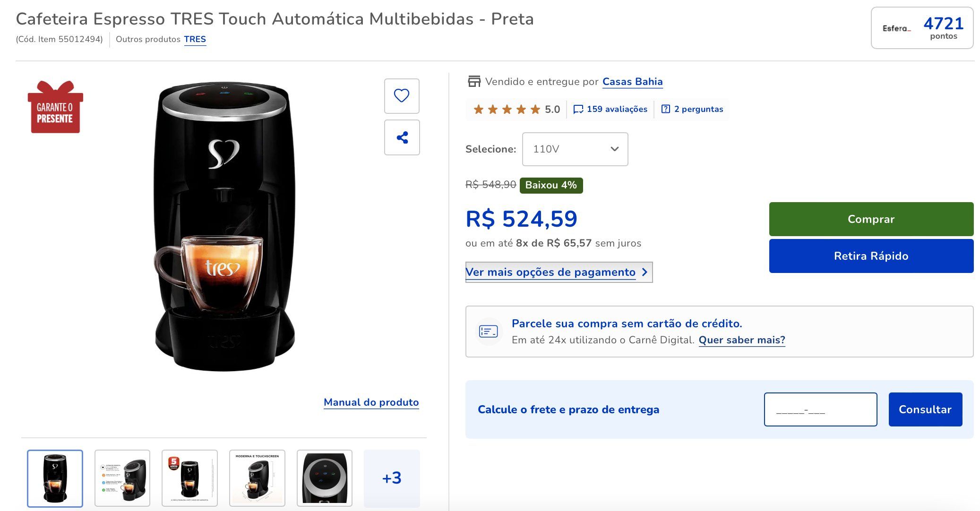Open the Manual do produto link
The image size is (980, 511).
click(x=371, y=402)
